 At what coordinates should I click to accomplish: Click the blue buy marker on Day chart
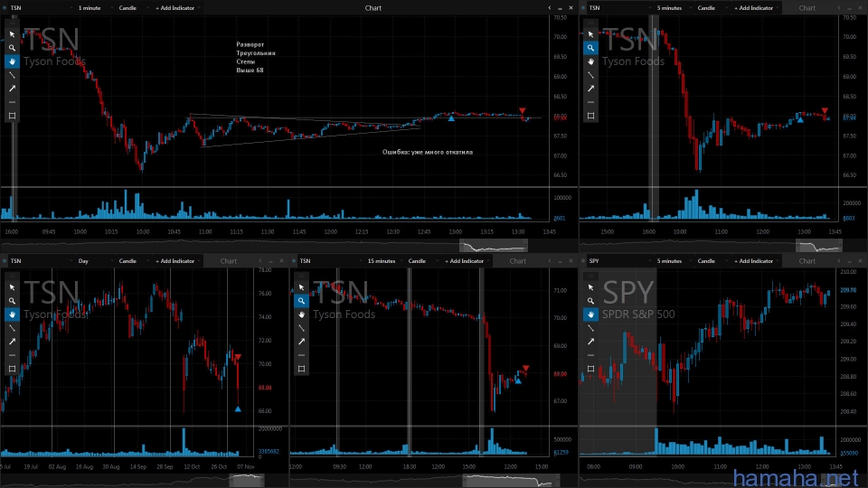point(238,408)
